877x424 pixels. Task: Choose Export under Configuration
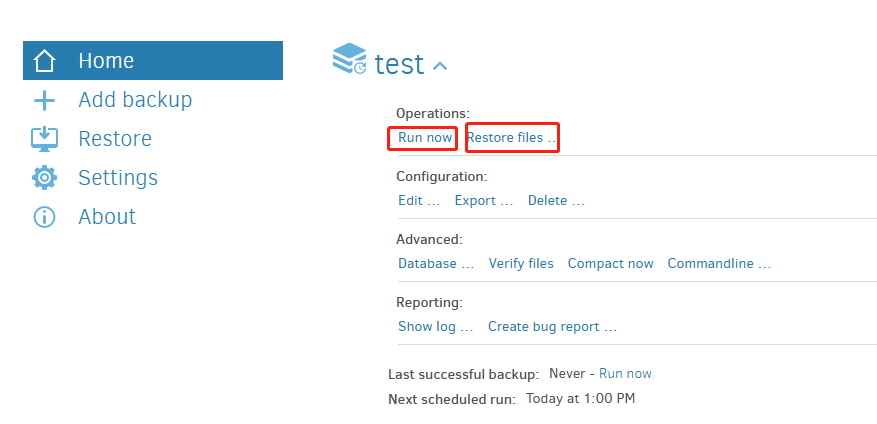pos(484,200)
